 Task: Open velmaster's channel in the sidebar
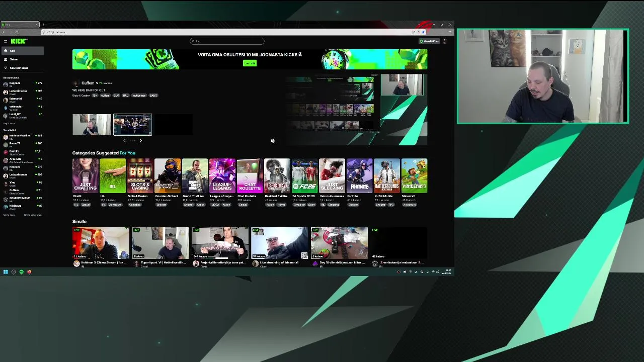(23, 108)
